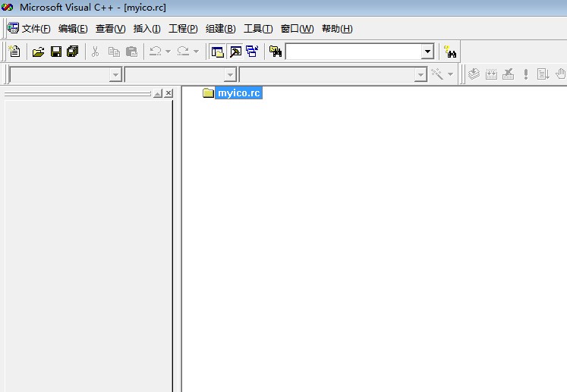Screen dimensions: 567x392
Task: Click the Go debug icon
Action: (543, 74)
